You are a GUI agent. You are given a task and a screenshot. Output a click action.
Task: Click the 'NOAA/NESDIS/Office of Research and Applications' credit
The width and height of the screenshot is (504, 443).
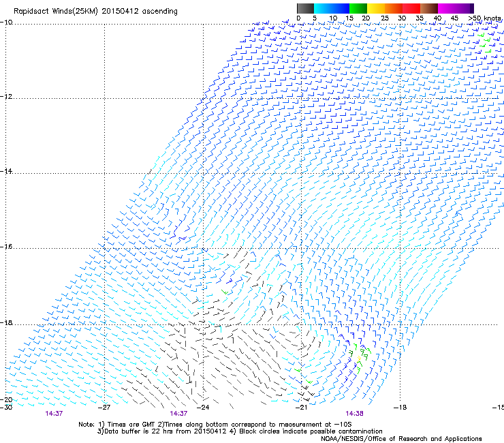401,439
